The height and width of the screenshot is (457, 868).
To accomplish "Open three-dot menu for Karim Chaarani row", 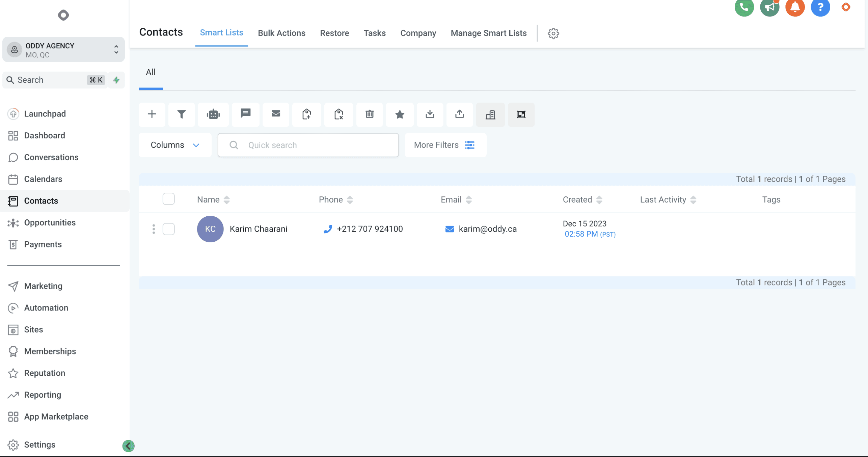I will coord(154,229).
